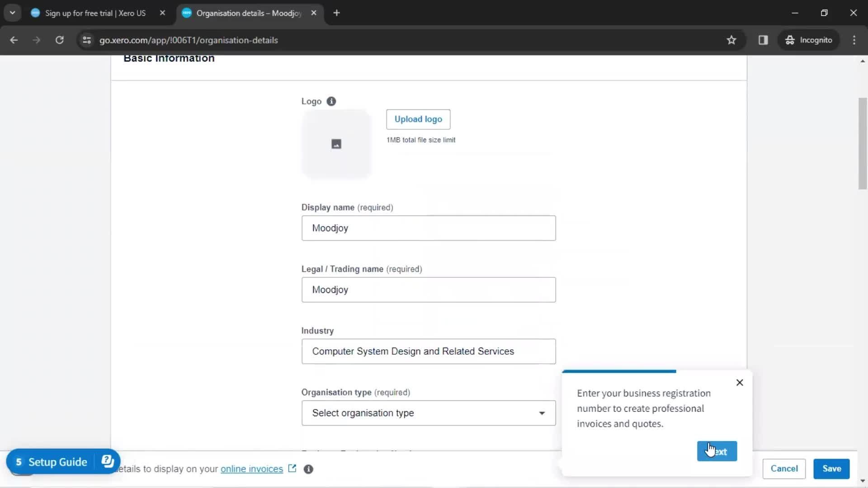The height and width of the screenshot is (488, 868).
Task: Click the page vertical scrollbar thumb
Action: tap(863, 144)
